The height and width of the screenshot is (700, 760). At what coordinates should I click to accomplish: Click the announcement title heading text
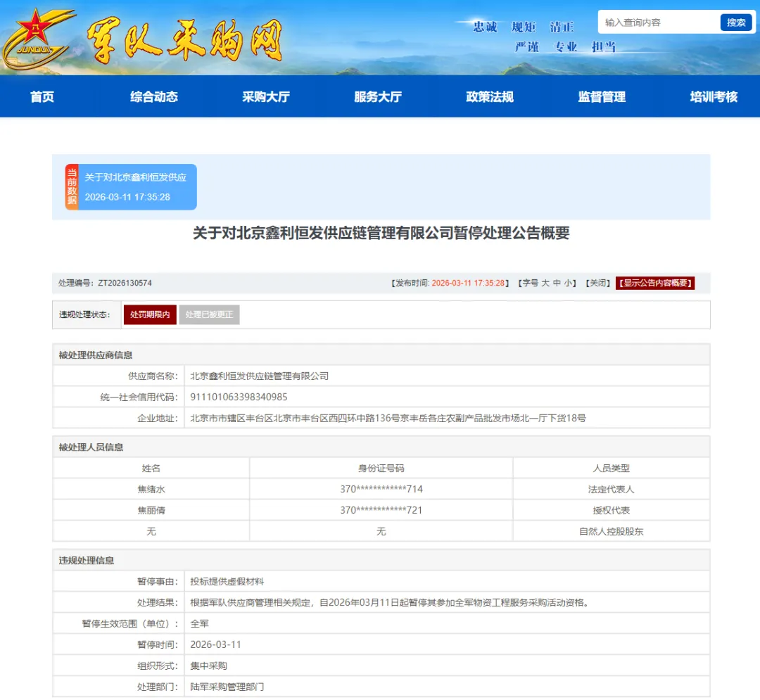(381, 233)
